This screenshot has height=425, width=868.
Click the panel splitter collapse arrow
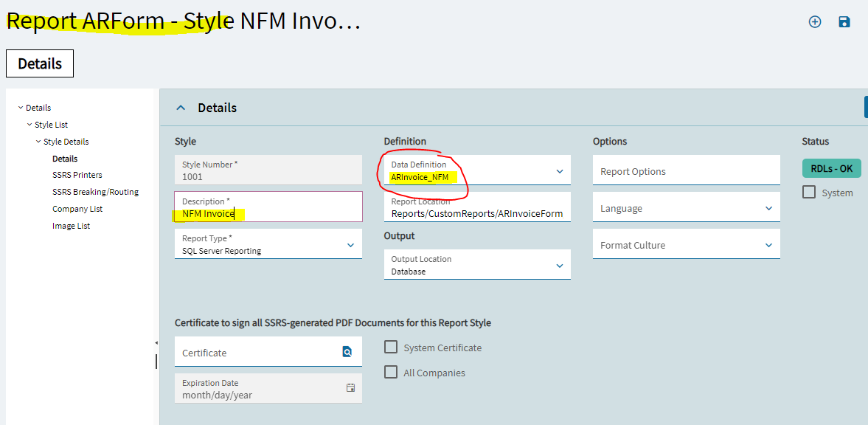pyautogui.click(x=156, y=344)
